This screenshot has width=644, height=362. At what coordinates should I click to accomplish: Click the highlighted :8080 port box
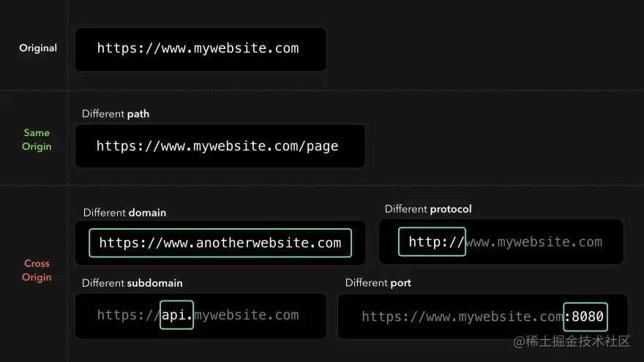(x=585, y=317)
